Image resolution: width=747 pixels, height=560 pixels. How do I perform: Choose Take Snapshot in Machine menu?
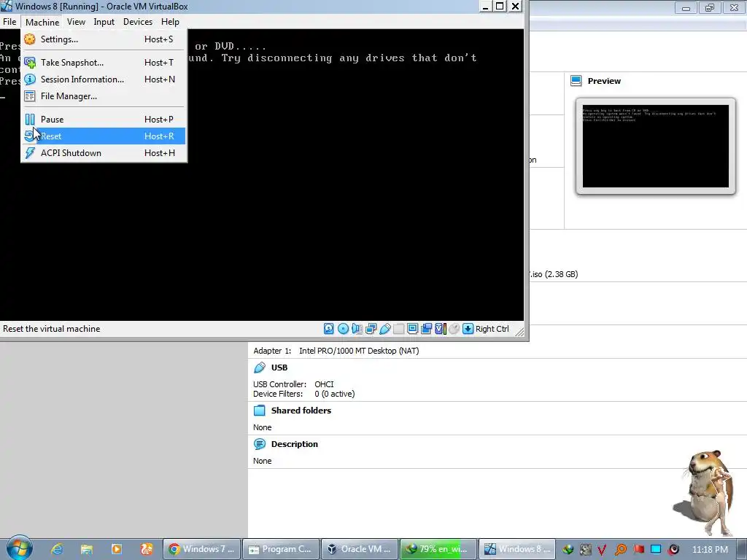pyautogui.click(x=104, y=63)
